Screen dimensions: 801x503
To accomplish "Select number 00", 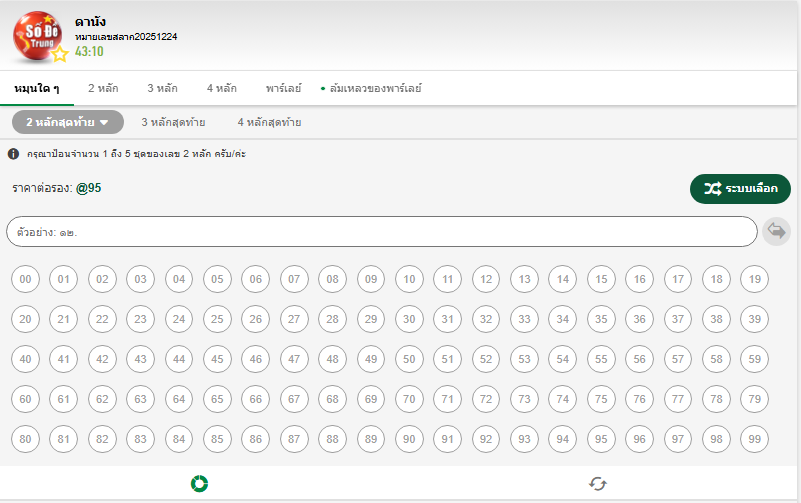I will pyautogui.click(x=25, y=279).
